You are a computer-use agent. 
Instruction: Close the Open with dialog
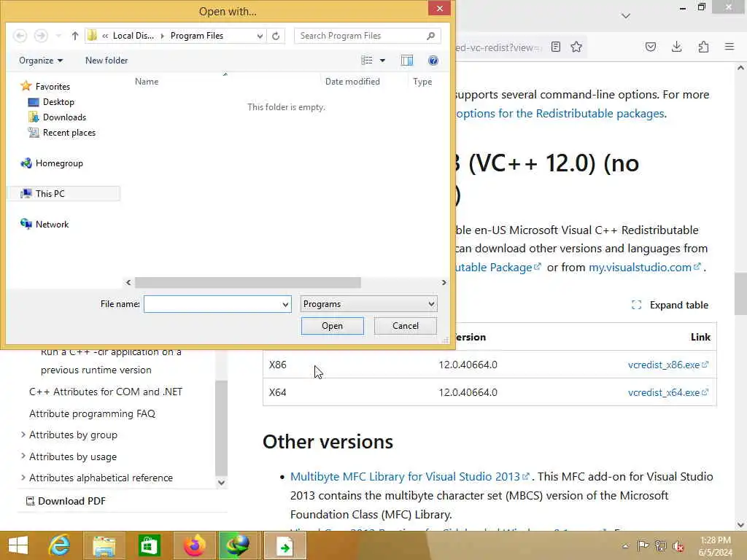coord(440,8)
